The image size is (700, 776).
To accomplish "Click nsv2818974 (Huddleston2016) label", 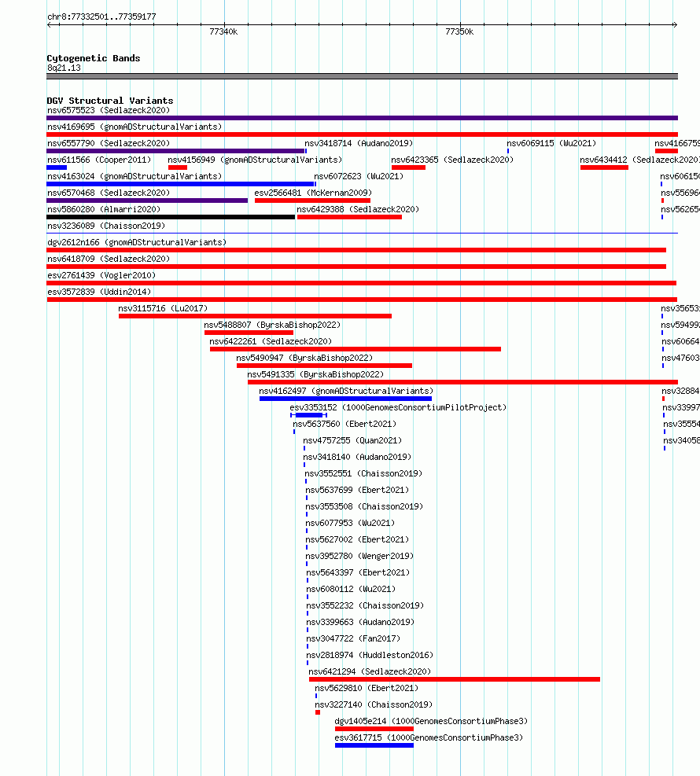I will coord(370,655).
